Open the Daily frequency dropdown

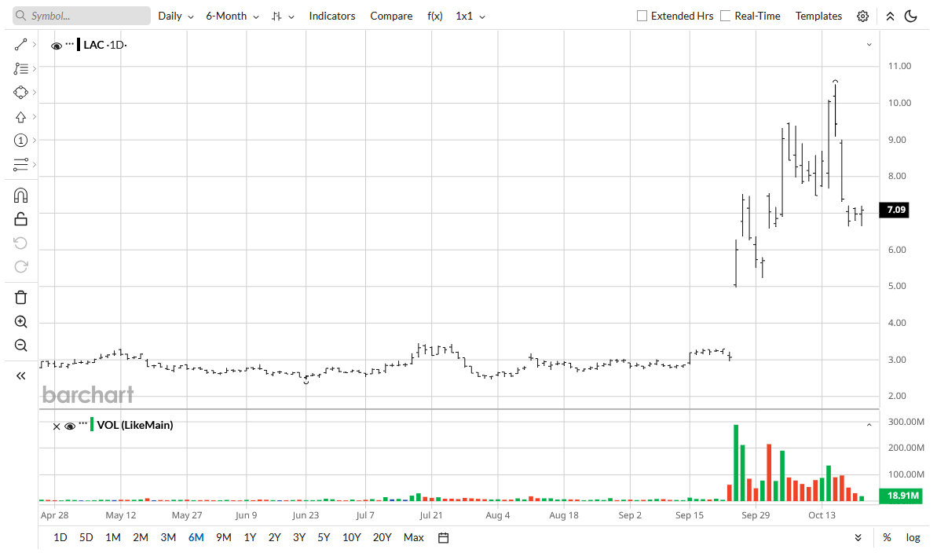176,16
